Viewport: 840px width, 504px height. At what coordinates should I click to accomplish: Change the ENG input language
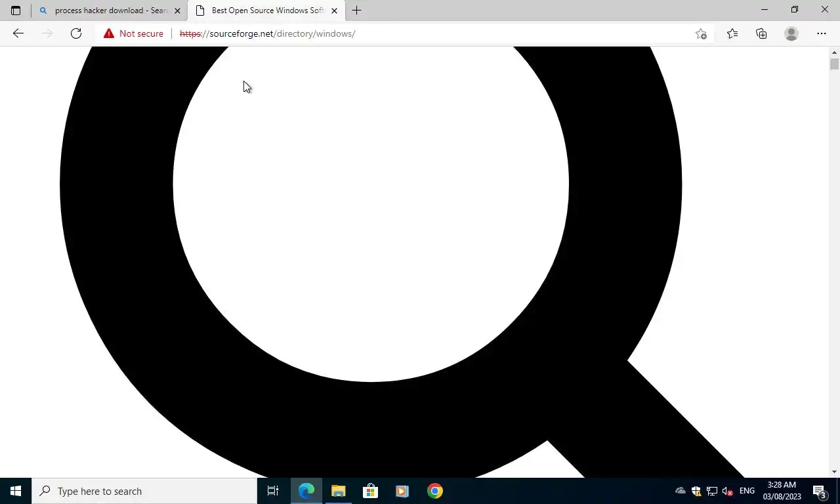747,491
